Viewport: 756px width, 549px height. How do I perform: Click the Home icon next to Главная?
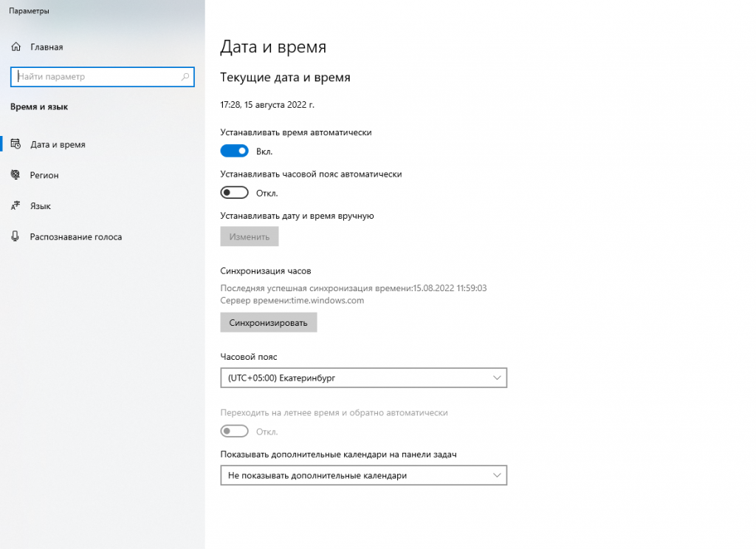[16, 47]
